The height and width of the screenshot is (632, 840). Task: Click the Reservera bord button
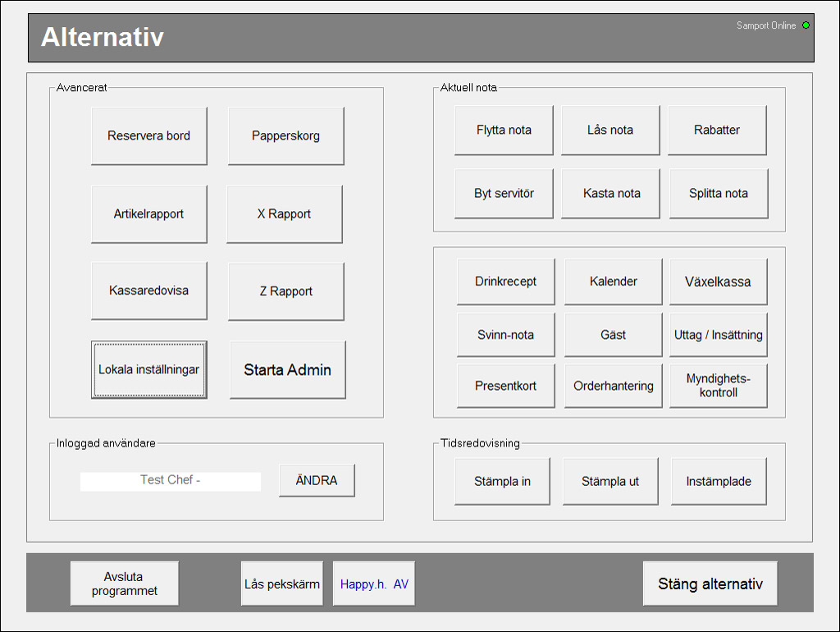(x=148, y=136)
